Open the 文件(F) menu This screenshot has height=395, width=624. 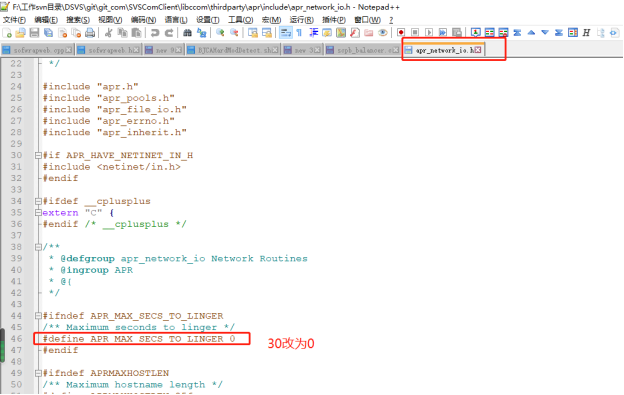(14, 19)
